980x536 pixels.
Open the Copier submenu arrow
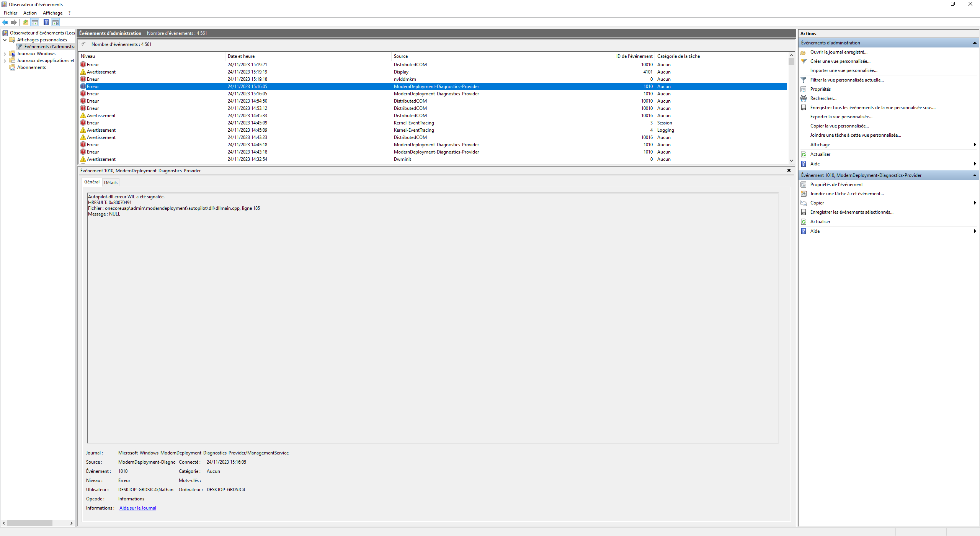pos(975,203)
